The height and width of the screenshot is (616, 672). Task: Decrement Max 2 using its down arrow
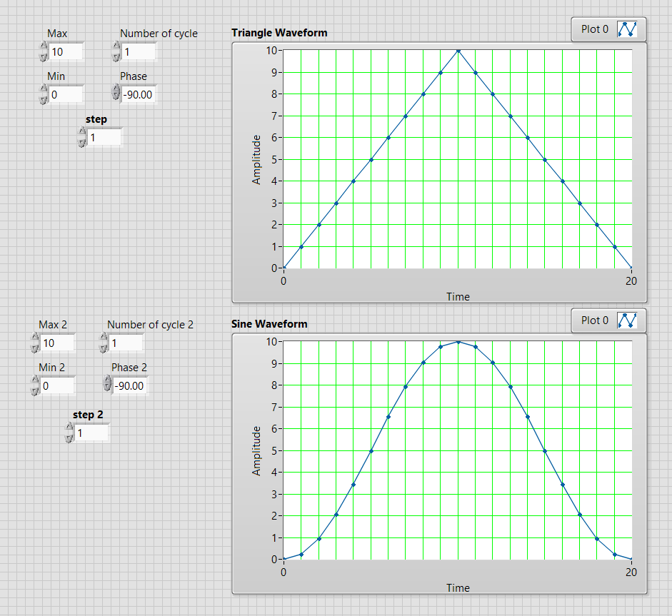pos(35,348)
